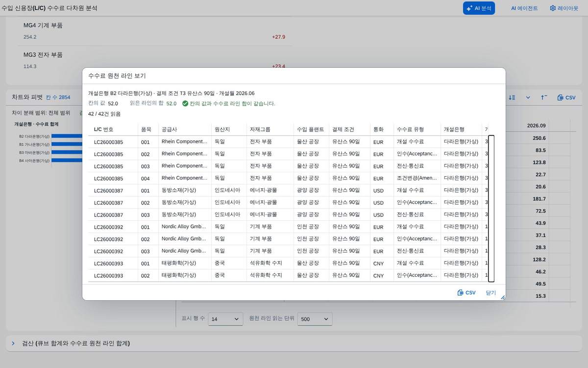Select CNY in LC26000393 row 002

point(378,276)
